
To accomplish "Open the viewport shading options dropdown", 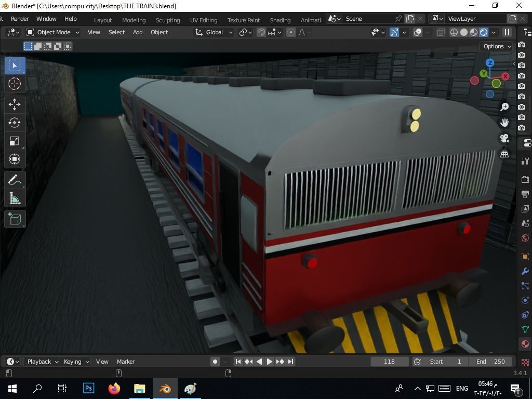I will pos(494,32).
